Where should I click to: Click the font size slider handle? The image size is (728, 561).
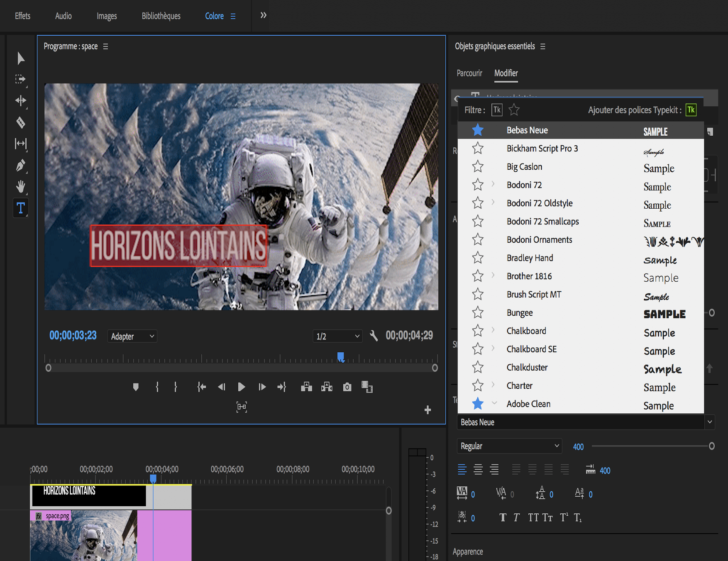click(711, 446)
